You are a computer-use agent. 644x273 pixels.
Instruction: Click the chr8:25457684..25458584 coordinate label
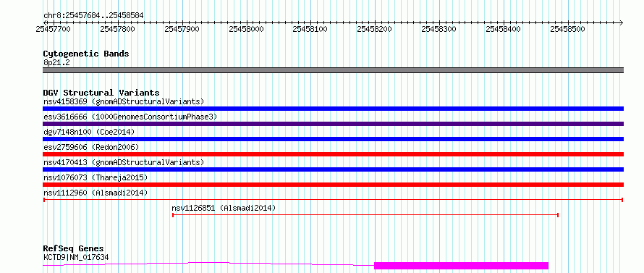(x=93, y=16)
